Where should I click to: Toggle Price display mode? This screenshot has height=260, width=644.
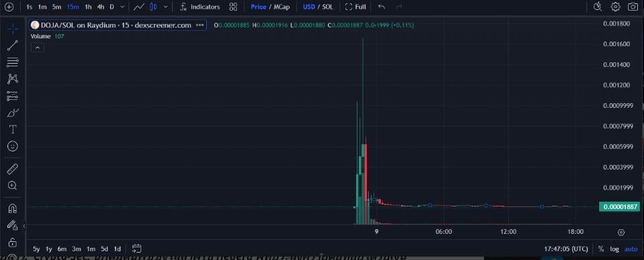pyautogui.click(x=258, y=7)
